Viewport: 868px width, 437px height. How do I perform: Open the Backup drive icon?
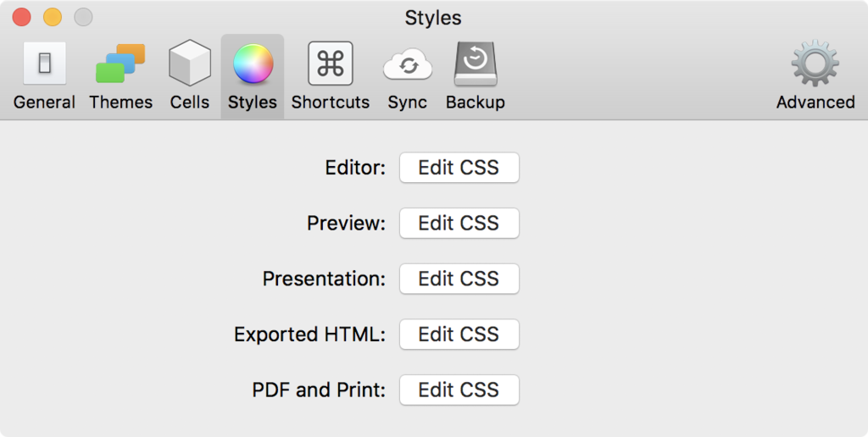[x=475, y=64]
